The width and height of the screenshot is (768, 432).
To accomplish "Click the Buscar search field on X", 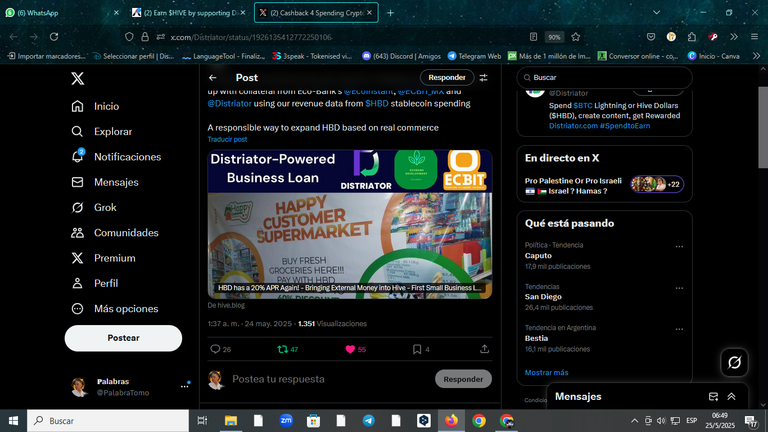I will click(605, 77).
